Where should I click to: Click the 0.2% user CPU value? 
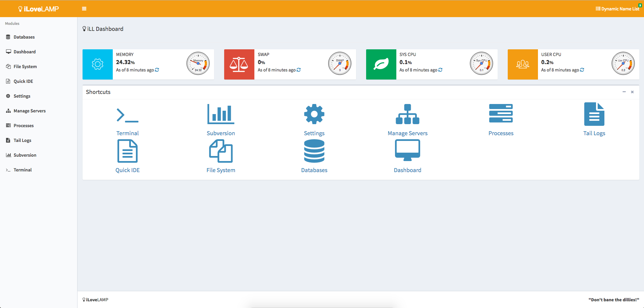pos(547,62)
